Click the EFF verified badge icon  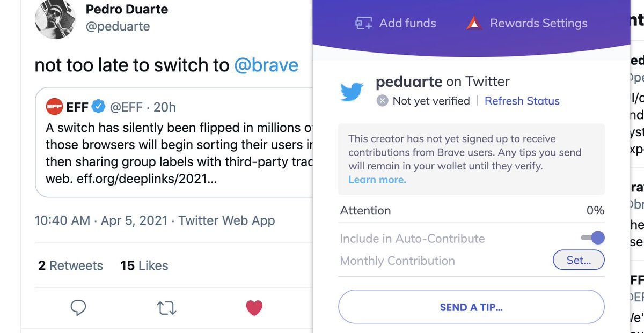pos(98,107)
